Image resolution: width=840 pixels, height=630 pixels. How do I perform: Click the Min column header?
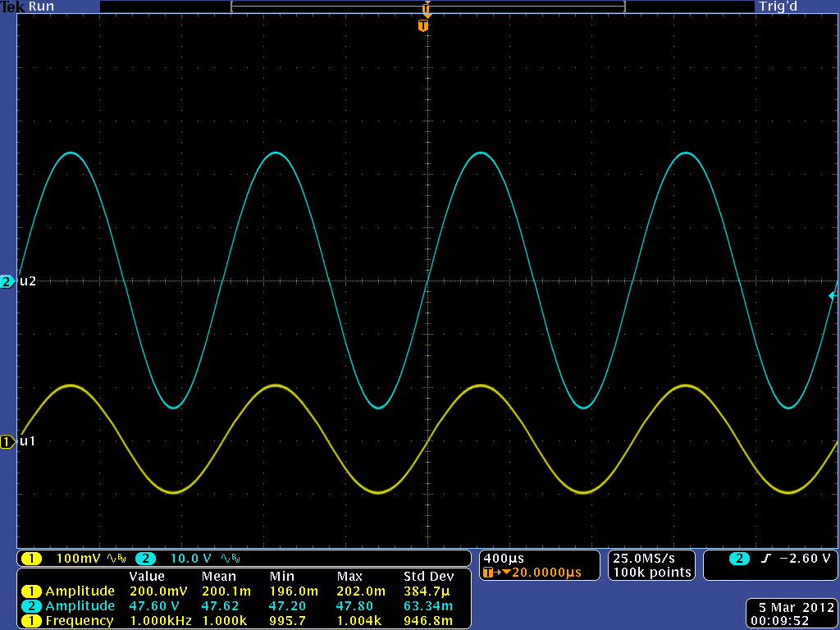(282, 577)
